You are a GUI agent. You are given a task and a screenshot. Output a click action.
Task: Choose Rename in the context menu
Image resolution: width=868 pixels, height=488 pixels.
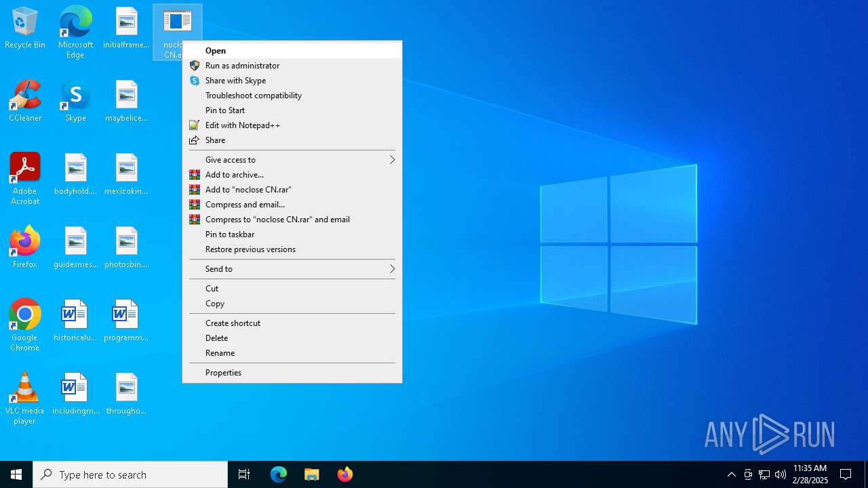pyautogui.click(x=292, y=352)
